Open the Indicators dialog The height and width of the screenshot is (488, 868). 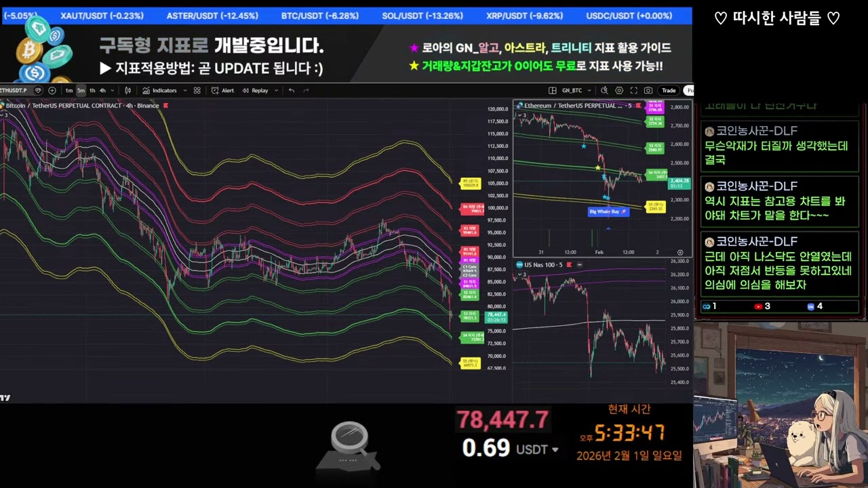[x=160, y=90]
